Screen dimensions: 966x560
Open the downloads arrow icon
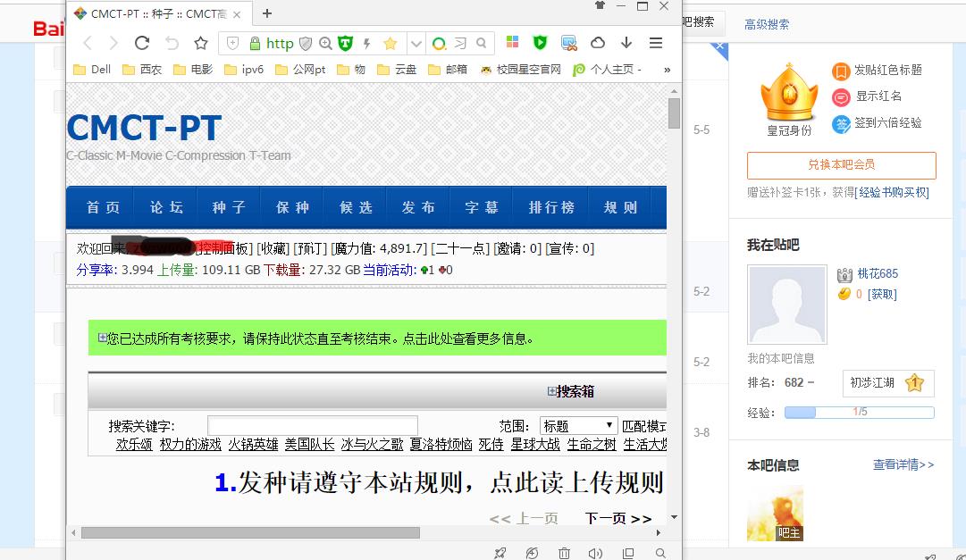(626, 43)
